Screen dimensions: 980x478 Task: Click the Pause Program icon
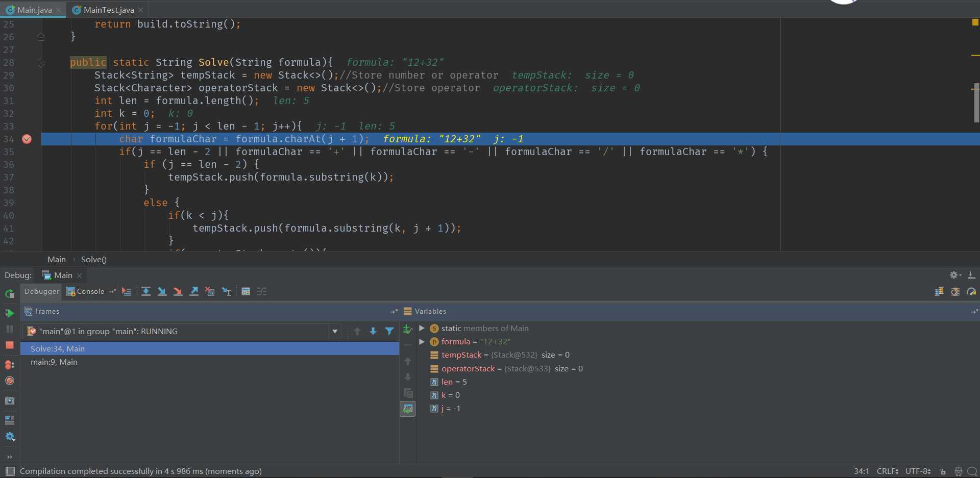(10, 329)
